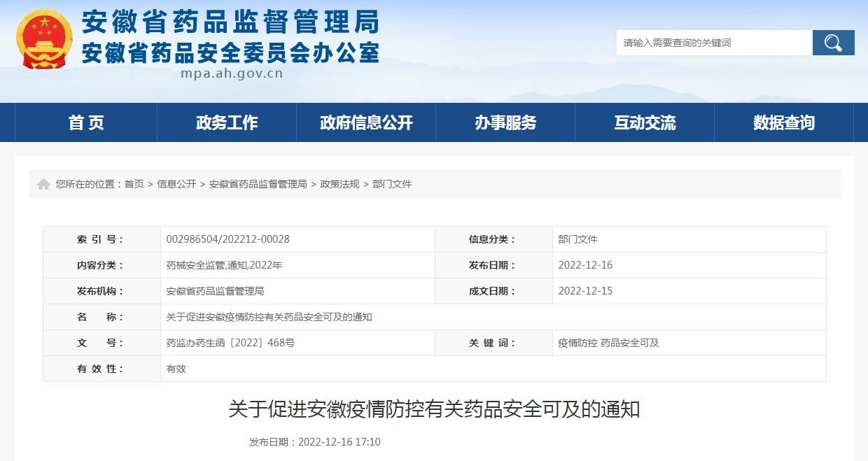This screenshot has width=868, height=461.
Task: Open the 政府信息公开 navigation menu
Action: [366, 122]
